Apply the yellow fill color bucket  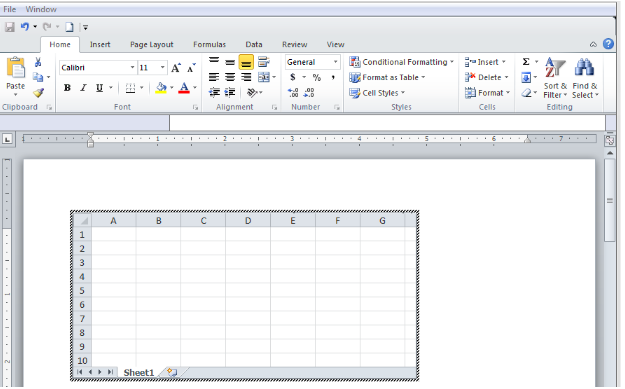pos(161,88)
